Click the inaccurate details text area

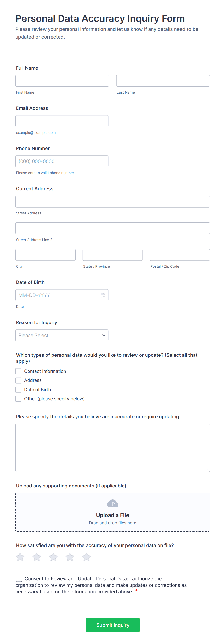click(112, 447)
